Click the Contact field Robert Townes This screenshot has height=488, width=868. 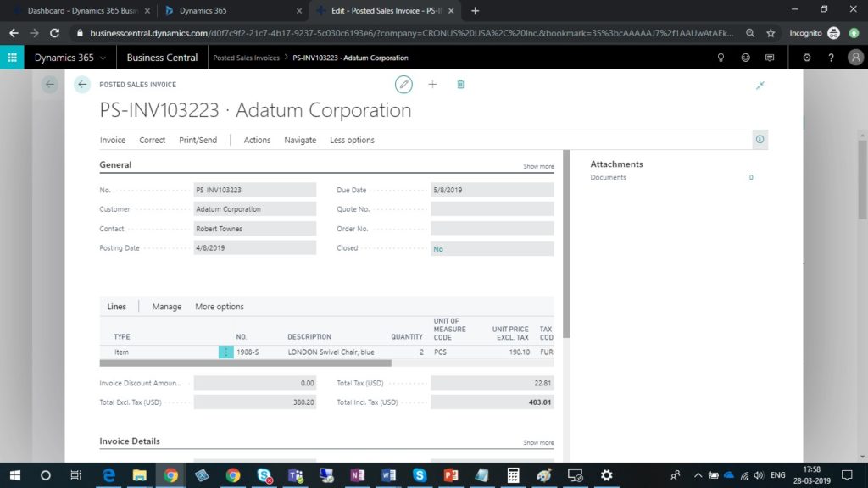tap(254, 229)
